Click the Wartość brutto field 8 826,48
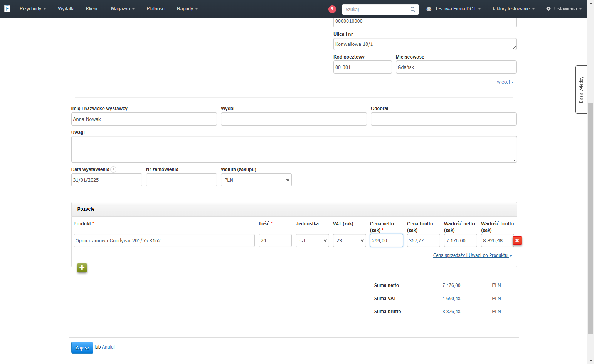This screenshot has width=594, height=364. click(x=497, y=240)
